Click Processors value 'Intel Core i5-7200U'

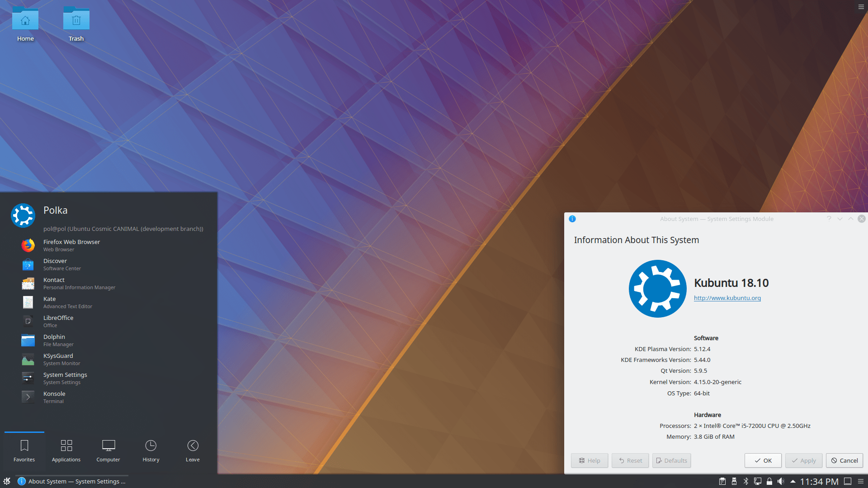point(752,426)
